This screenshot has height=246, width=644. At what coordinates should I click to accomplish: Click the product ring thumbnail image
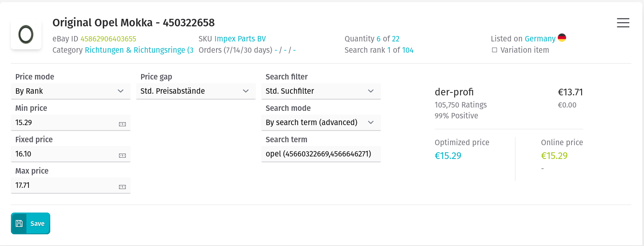(x=26, y=34)
